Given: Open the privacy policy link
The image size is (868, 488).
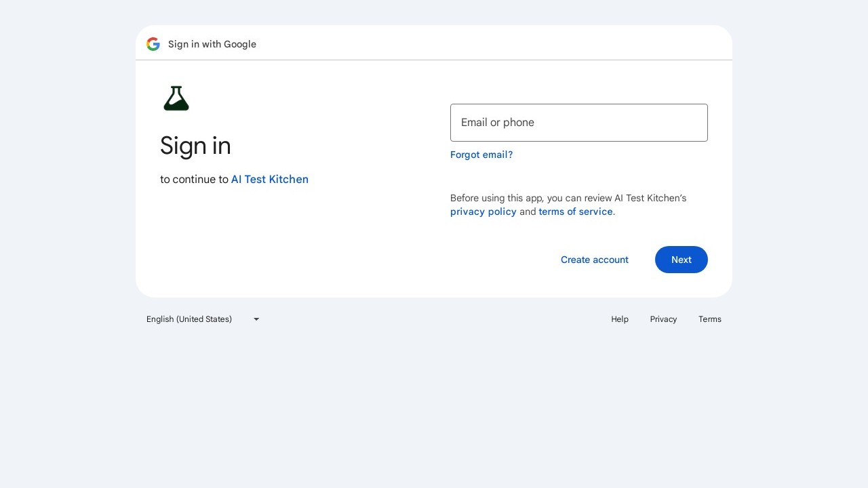Looking at the screenshot, I should 484,211.
